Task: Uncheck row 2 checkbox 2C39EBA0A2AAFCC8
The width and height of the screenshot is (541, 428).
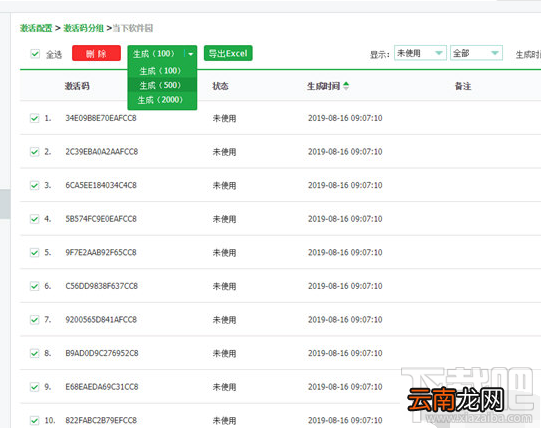Action: tap(35, 152)
